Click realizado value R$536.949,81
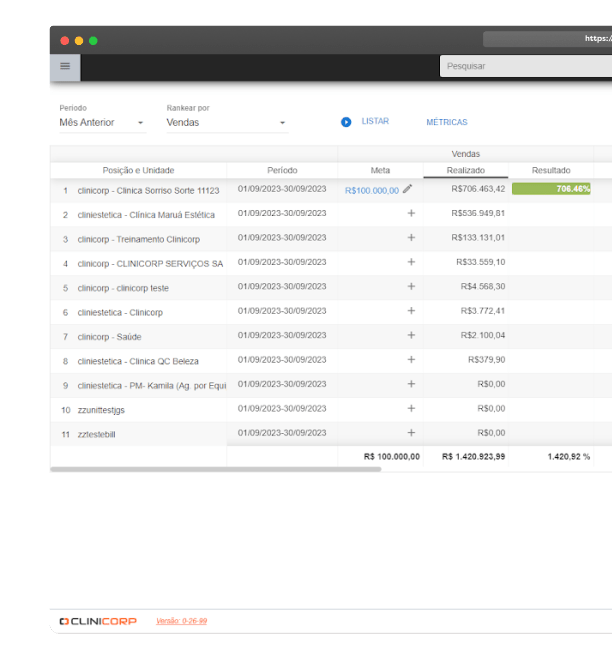The image size is (612, 658). click(x=478, y=213)
